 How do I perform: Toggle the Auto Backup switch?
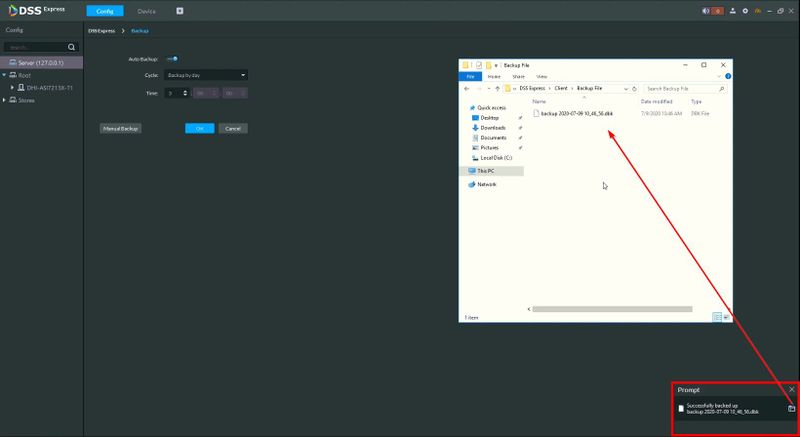[172, 59]
